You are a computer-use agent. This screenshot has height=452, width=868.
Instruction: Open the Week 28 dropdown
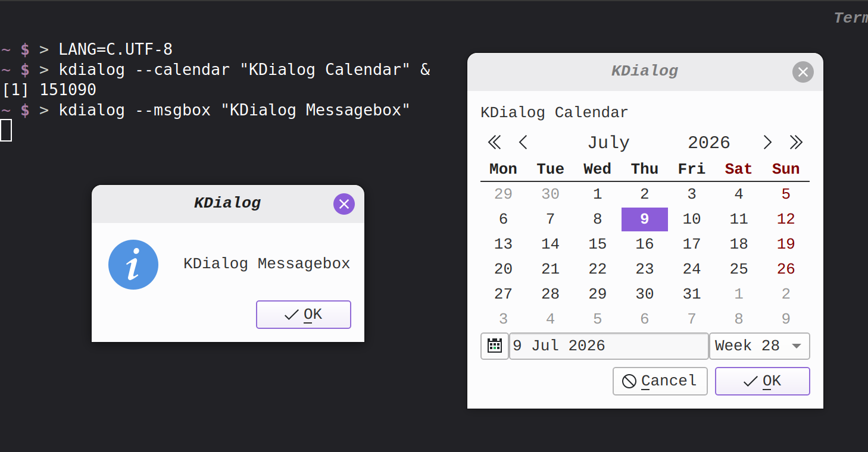click(x=760, y=346)
